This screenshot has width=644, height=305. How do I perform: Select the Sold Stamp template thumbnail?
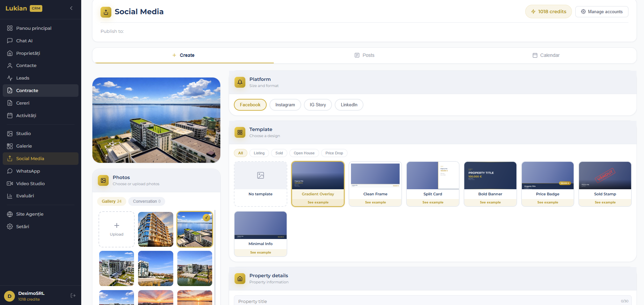(x=605, y=176)
